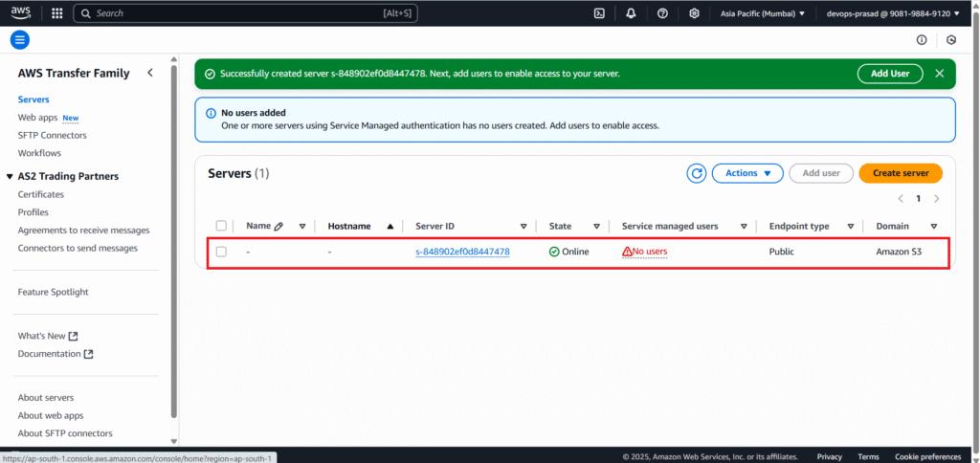980x463 pixels.
Task: Open About web apps link
Action: 51,415
